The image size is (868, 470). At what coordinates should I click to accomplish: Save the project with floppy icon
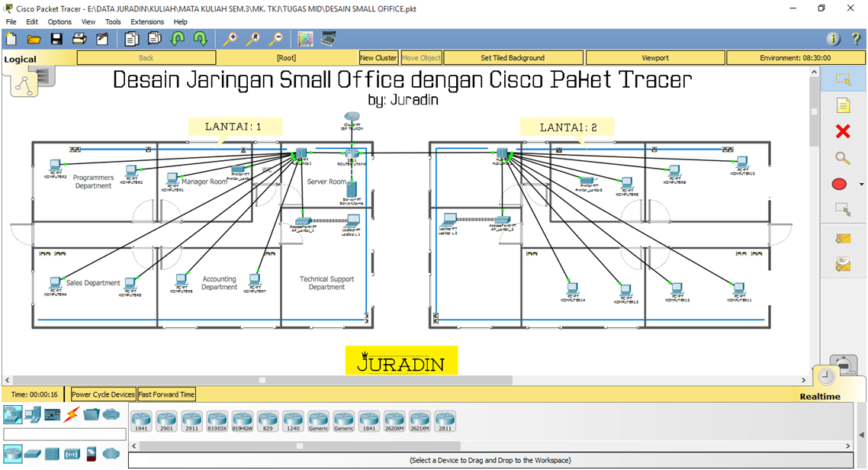click(x=56, y=39)
